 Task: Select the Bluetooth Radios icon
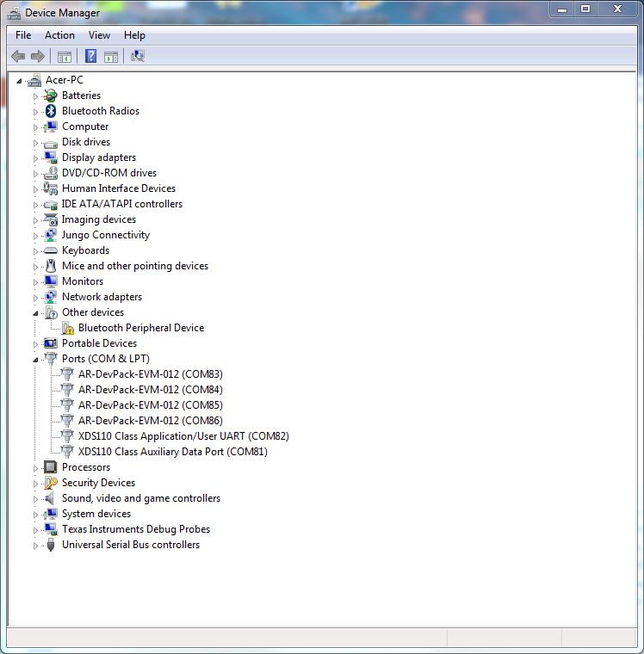click(51, 111)
